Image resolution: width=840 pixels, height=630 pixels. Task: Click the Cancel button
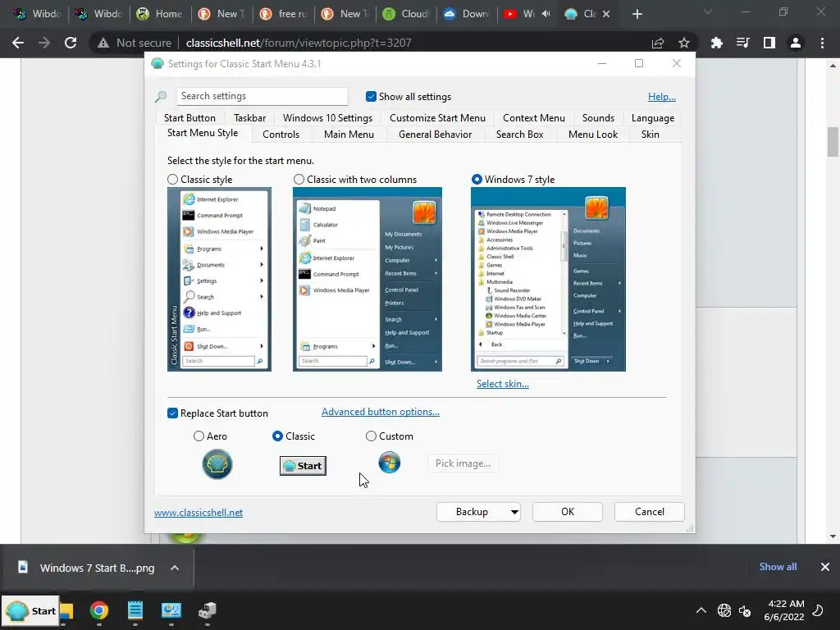click(650, 512)
